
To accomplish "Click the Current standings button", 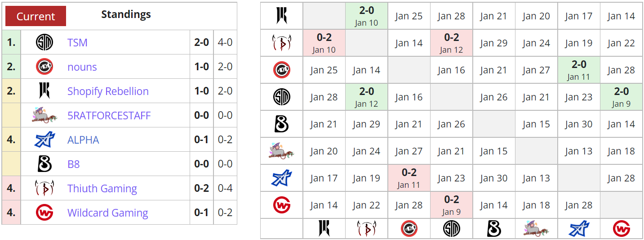I will point(36,16).
